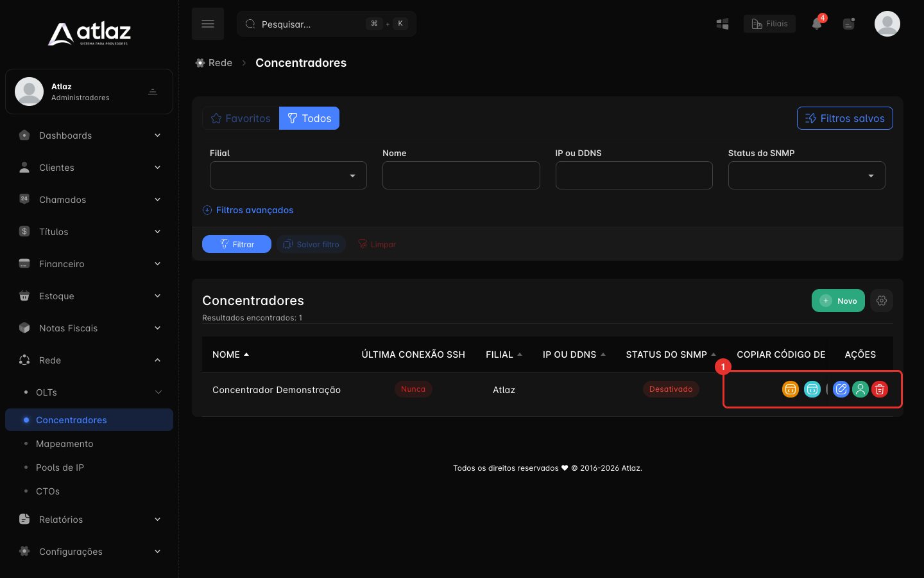
Task: Click the Windows-style grid icon in the top bar
Action: 723,24
